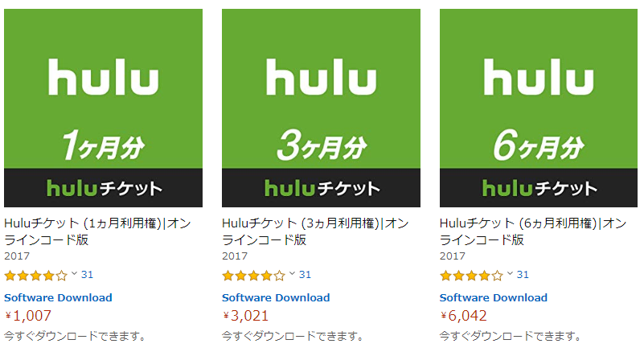The width and height of the screenshot is (644, 356).
Task: Click star rating of the 3-month ticket
Action: pyautogui.click(x=253, y=275)
